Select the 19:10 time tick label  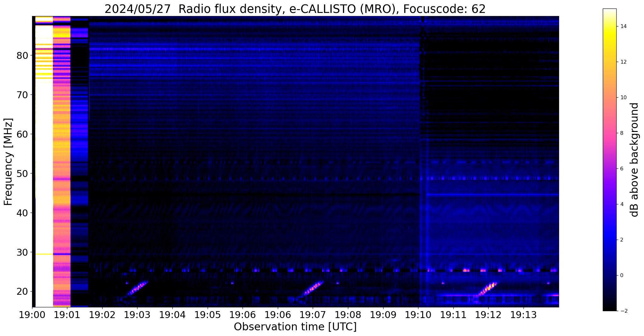(418, 315)
